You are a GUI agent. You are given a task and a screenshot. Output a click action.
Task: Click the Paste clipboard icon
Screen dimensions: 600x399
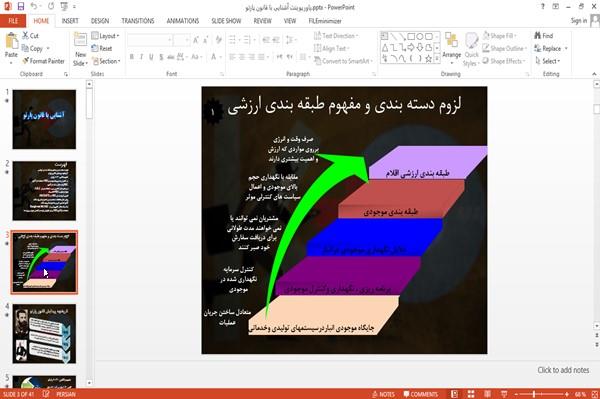coord(11,41)
